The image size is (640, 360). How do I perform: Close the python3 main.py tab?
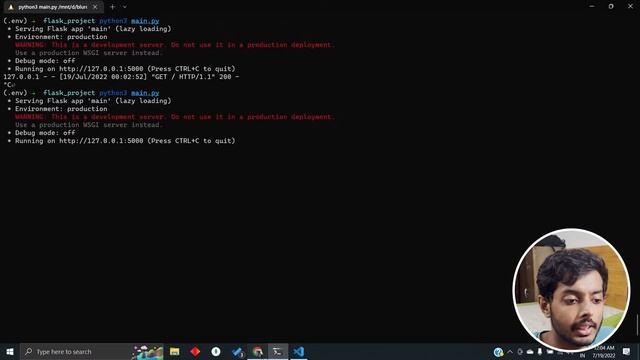[95, 7]
